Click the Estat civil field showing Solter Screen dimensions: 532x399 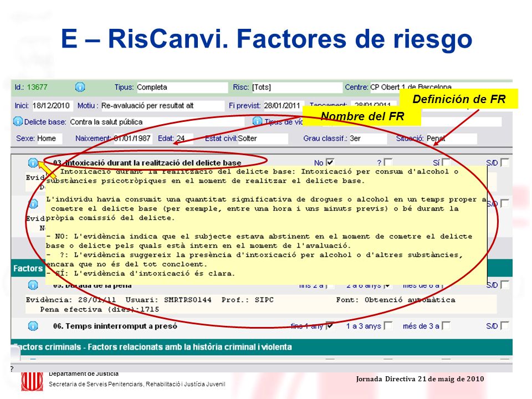tap(263, 139)
